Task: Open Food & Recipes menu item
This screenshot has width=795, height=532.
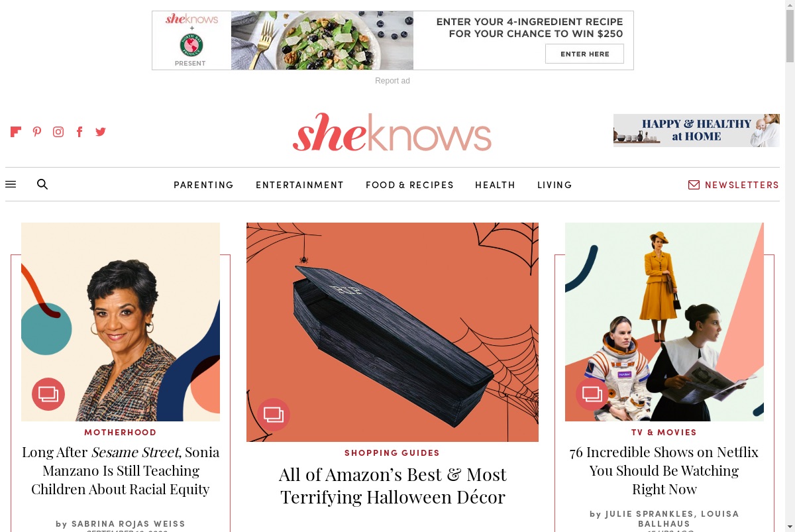Action: 410,185
